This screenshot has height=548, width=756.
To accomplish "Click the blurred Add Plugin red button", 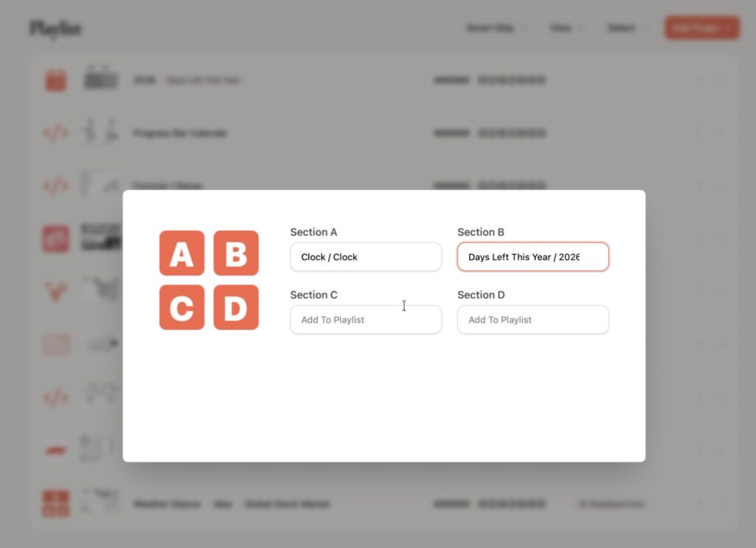I will 702,28.
